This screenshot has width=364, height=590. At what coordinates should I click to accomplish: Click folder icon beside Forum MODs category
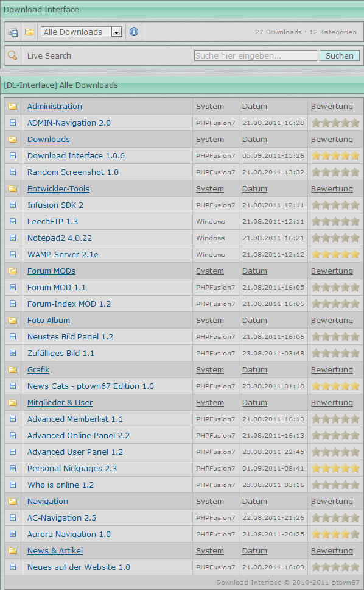click(x=13, y=271)
